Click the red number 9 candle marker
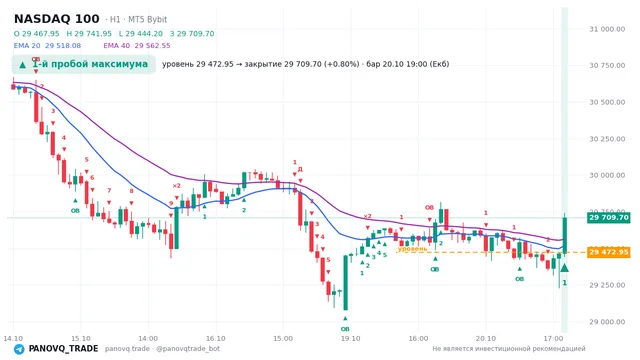Screen dimensions: 640x360 click(171, 203)
